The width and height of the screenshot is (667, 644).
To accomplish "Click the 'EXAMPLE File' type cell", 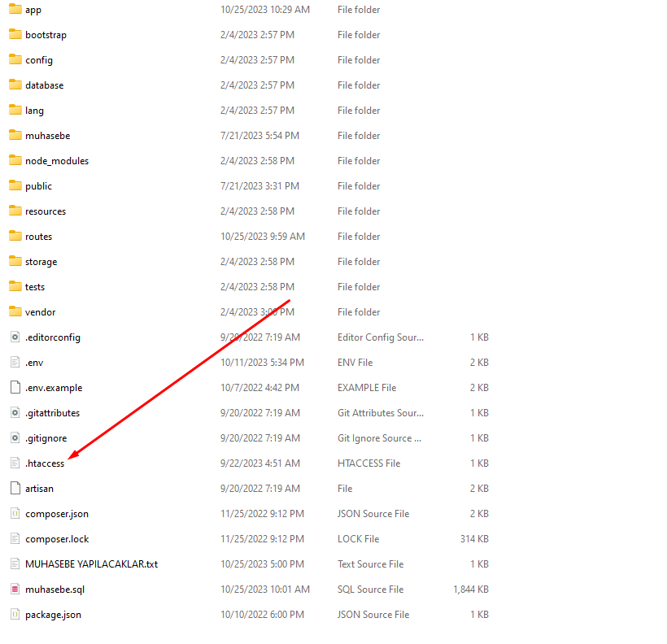I will (367, 388).
